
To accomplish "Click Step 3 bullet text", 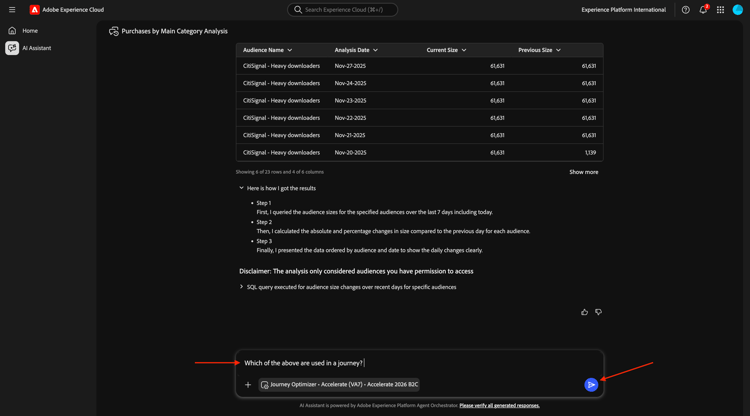I will 264,241.
